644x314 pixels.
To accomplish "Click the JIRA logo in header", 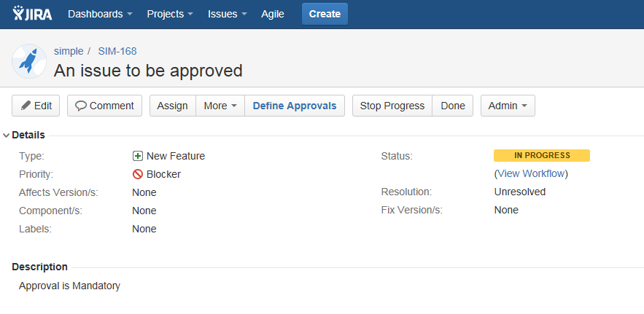I will (33, 14).
